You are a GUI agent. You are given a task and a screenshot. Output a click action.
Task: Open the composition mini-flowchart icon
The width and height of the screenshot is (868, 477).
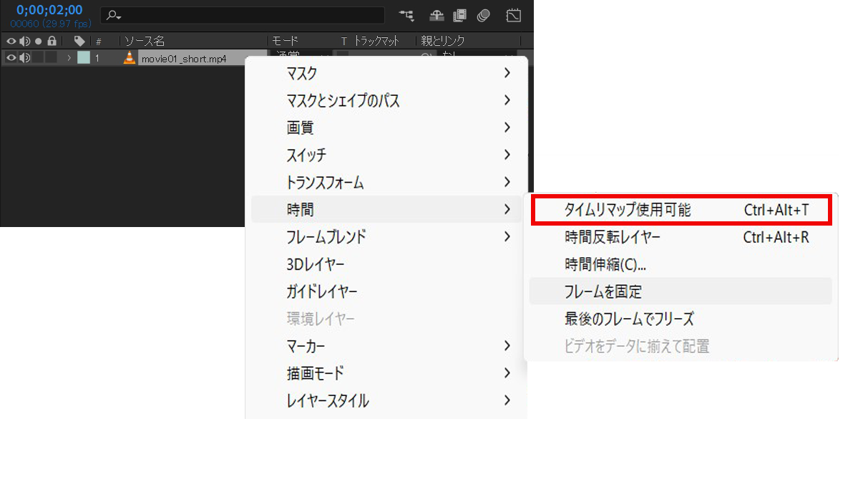pyautogui.click(x=407, y=15)
